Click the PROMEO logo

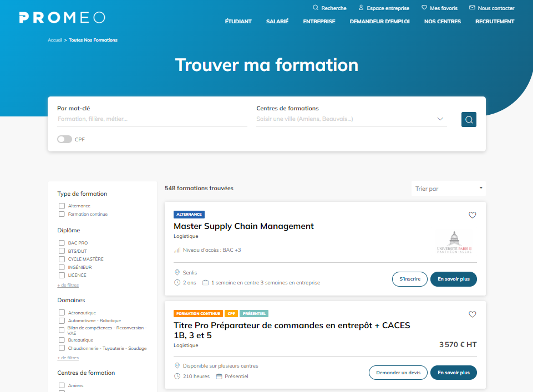[62, 17]
